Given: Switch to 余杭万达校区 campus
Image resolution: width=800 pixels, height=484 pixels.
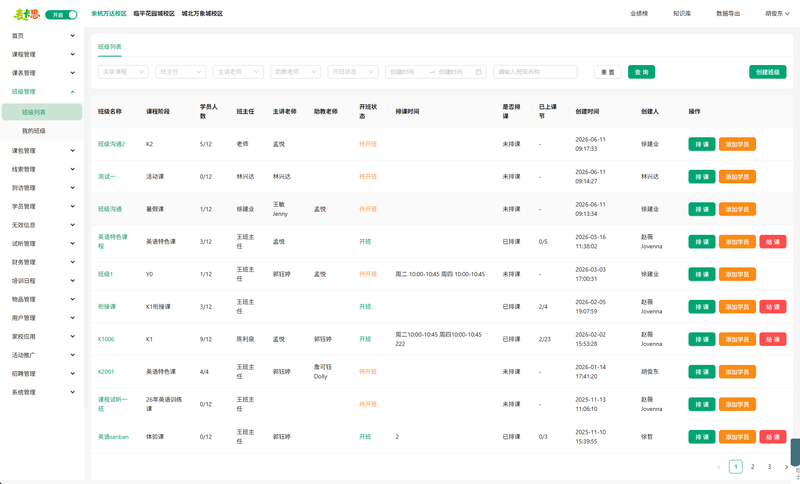Looking at the screenshot, I should [109, 14].
